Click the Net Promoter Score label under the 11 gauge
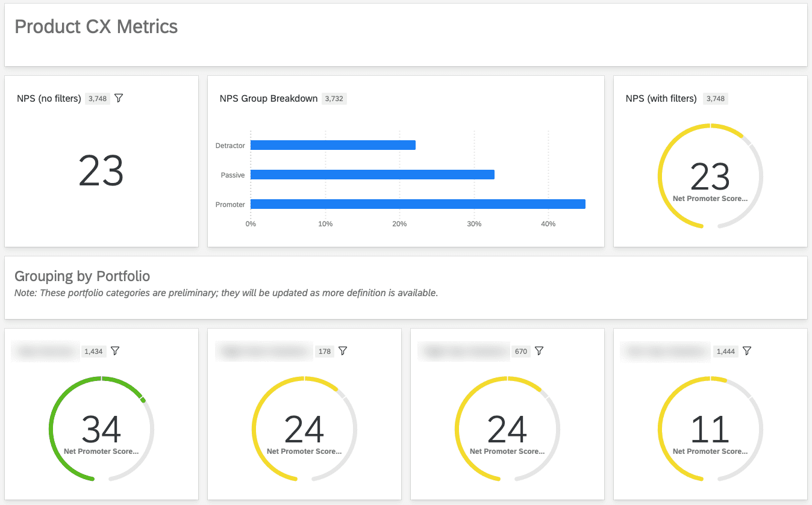 (x=710, y=451)
